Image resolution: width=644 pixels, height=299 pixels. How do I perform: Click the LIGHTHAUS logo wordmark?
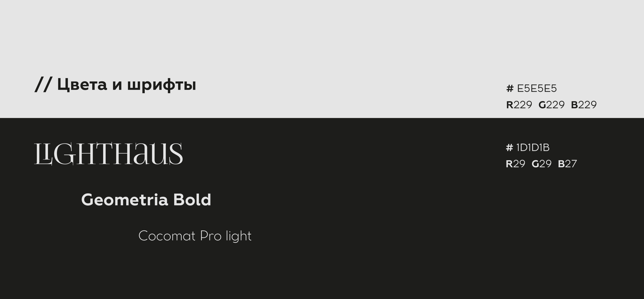(108, 154)
